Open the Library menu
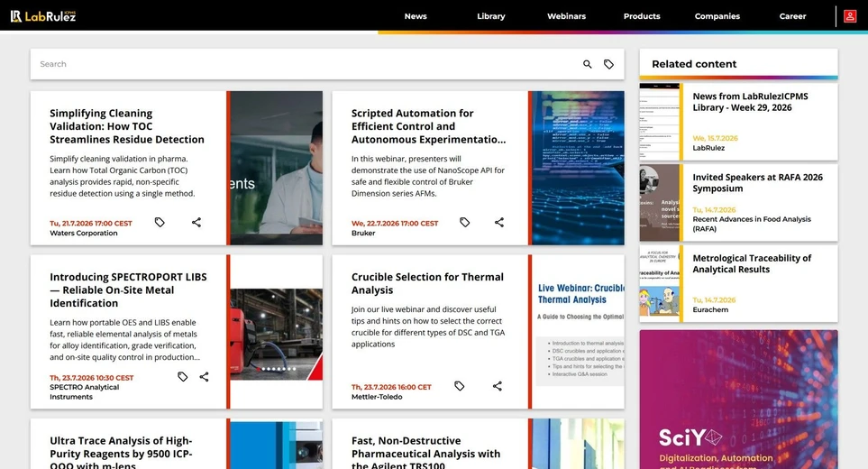Screen dimensions: 868x469 coord(491,16)
